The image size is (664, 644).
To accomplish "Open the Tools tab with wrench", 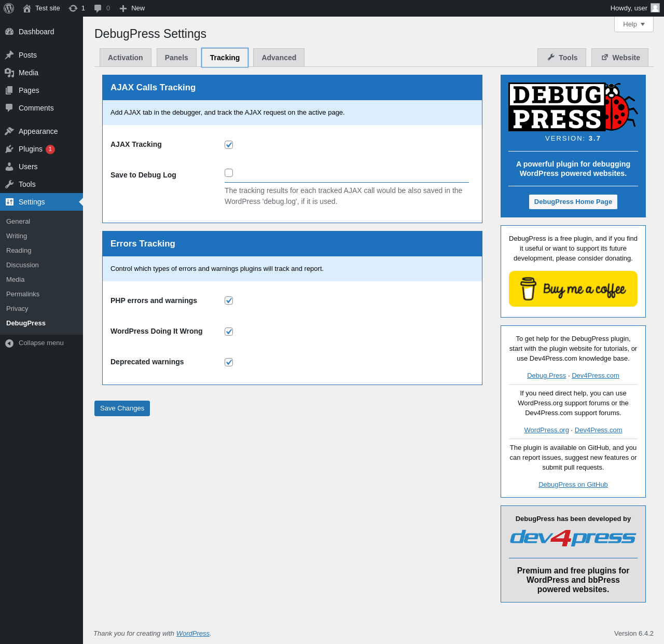I will (x=562, y=58).
